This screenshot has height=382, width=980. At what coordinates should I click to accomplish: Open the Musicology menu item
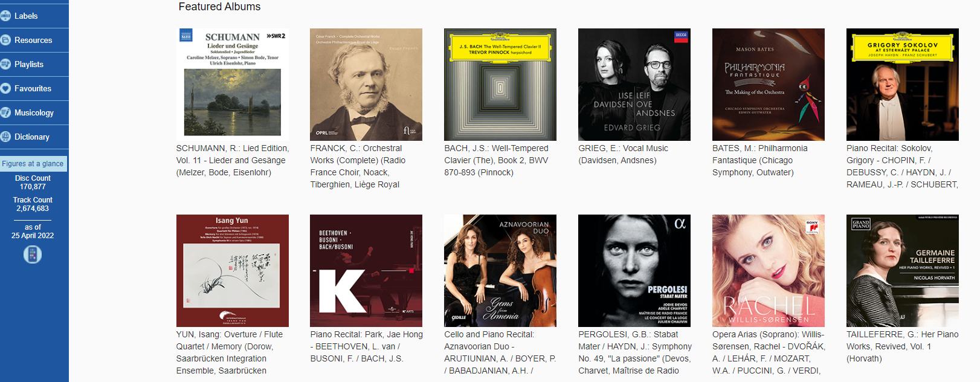pos(34,112)
